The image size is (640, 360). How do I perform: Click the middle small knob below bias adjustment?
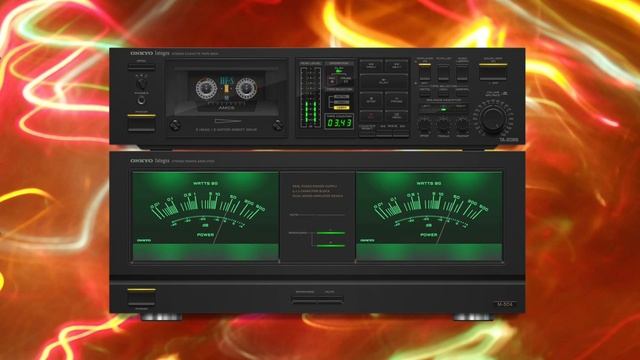click(443, 124)
